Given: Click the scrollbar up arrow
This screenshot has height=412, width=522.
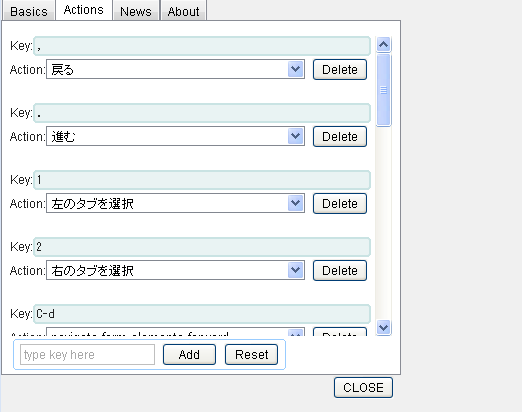Looking at the screenshot, I should click(383, 44).
